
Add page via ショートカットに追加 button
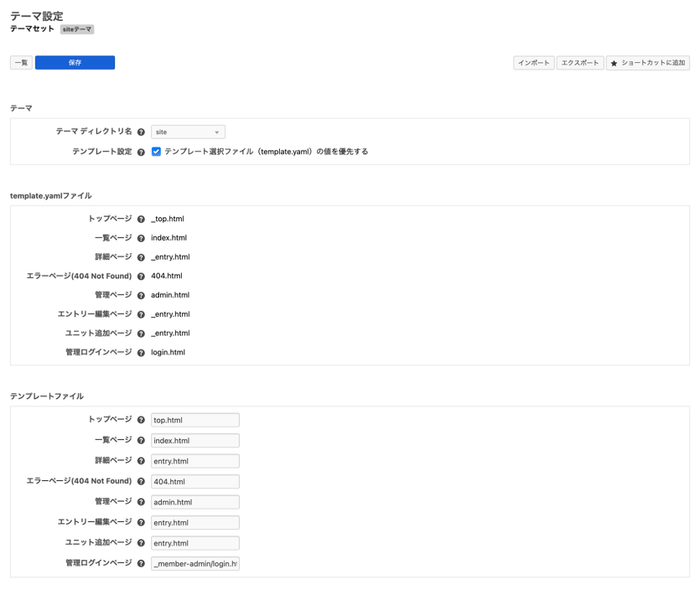click(x=647, y=63)
